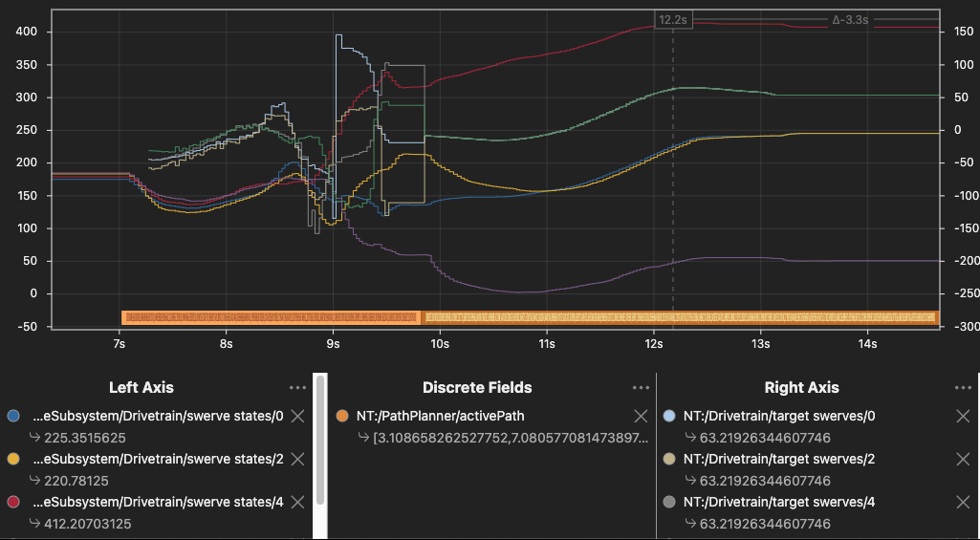Click the second darker orange activePath segment
Viewport: 980px width, 540px height.
[x=681, y=317]
